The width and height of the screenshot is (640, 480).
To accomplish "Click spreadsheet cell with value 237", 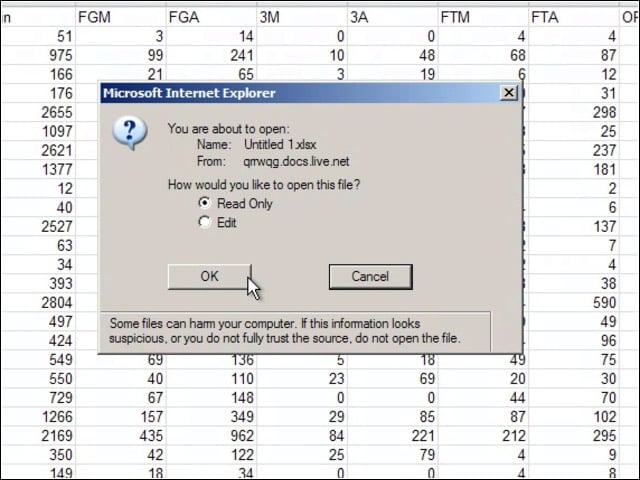I will [574, 150].
